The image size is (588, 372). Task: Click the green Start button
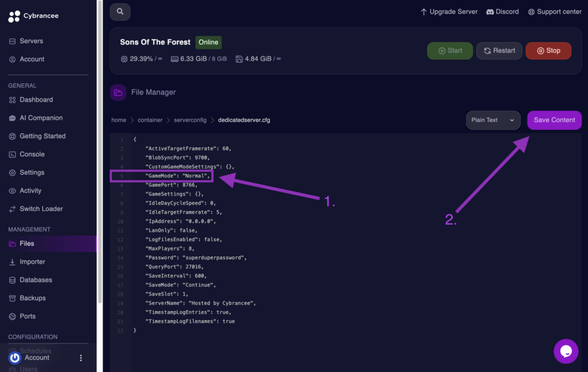pyautogui.click(x=450, y=51)
